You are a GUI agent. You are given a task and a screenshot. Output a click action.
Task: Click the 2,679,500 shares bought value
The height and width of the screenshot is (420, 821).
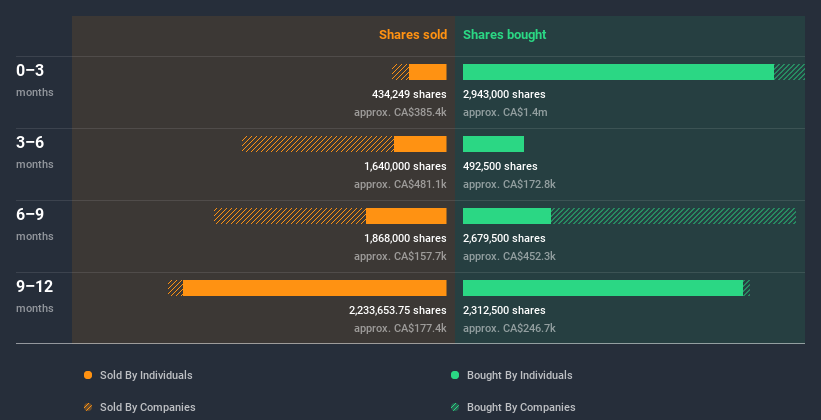(504, 238)
